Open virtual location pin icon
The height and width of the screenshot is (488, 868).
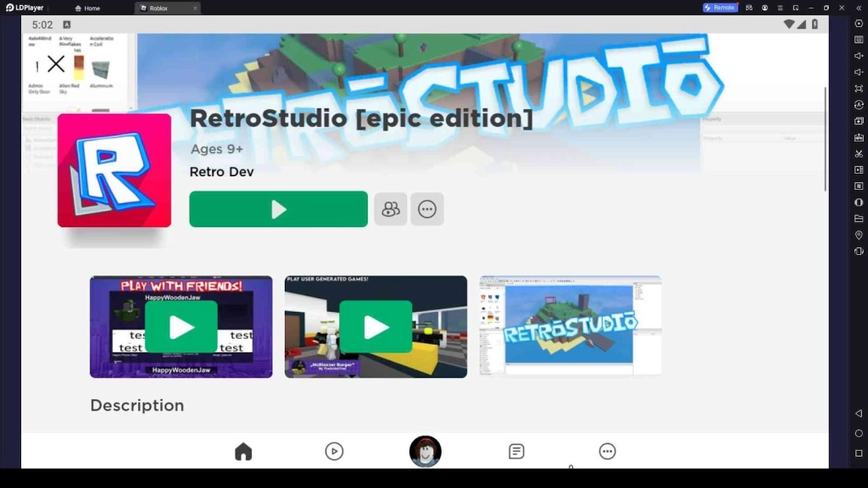point(859,236)
